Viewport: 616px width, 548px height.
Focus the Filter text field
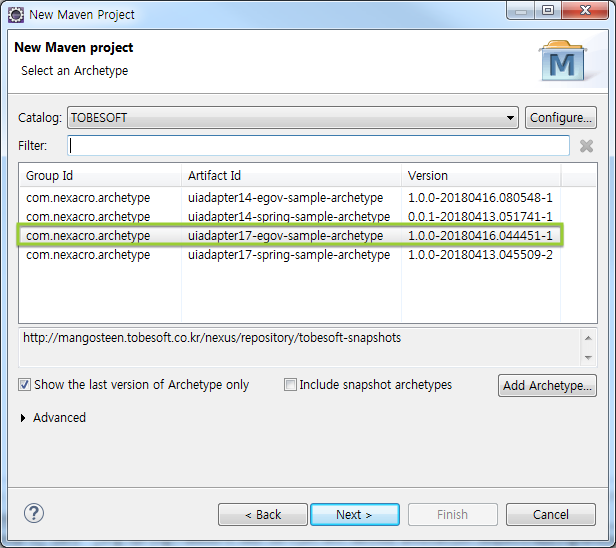(x=318, y=146)
